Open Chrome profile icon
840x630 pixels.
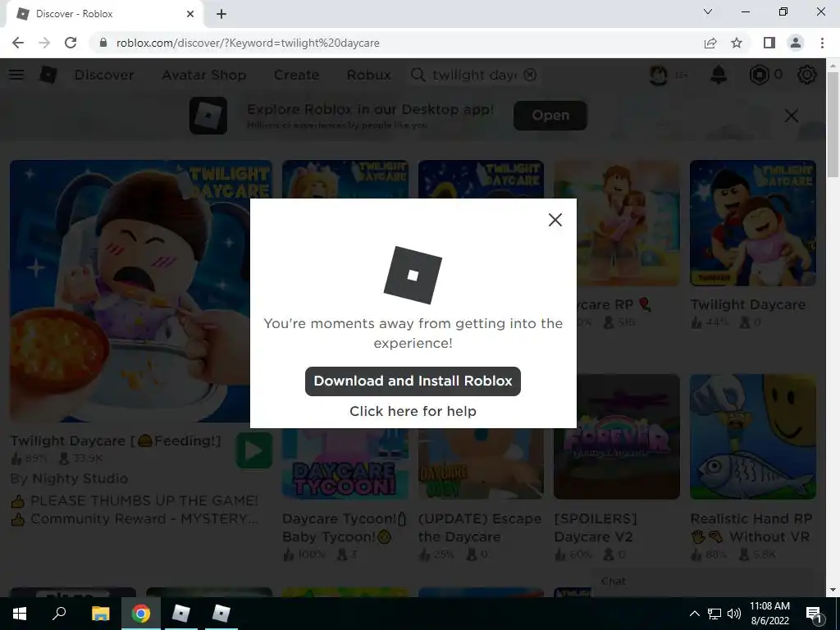tap(796, 43)
